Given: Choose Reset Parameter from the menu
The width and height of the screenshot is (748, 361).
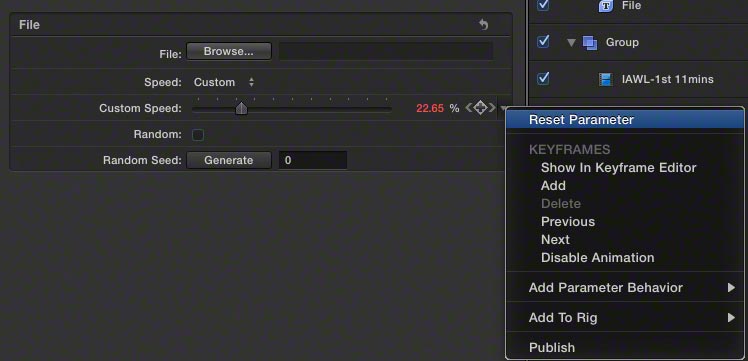Looking at the screenshot, I should click(625, 120).
